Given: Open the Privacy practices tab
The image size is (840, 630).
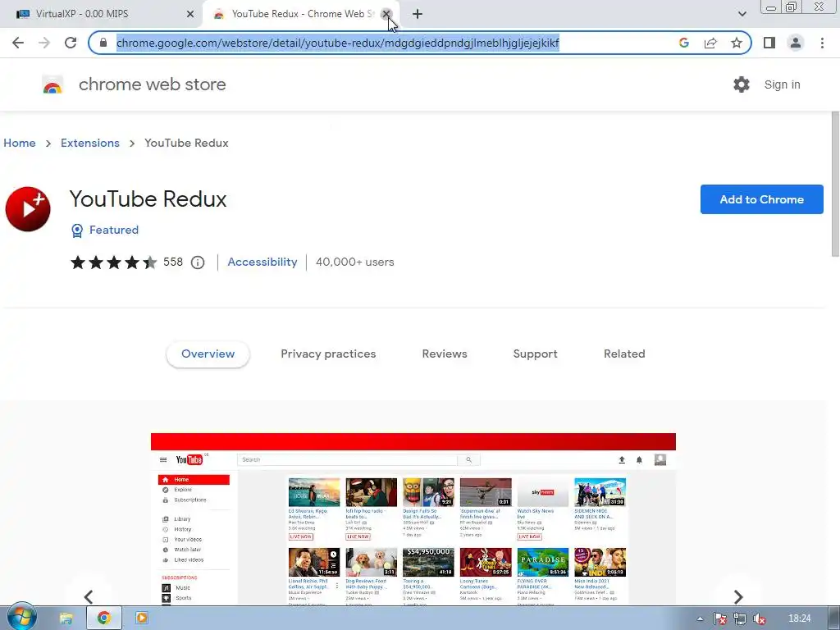Looking at the screenshot, I should tap(328, 354).
